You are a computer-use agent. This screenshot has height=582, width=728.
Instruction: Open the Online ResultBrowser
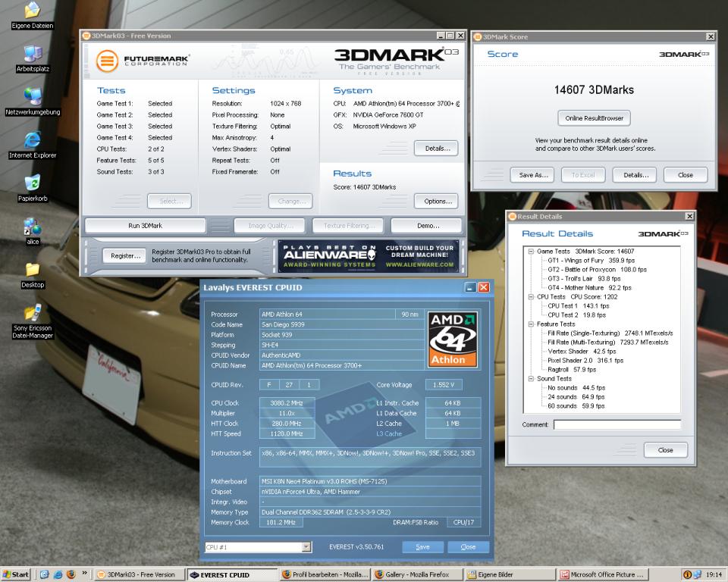coord(594,118)
